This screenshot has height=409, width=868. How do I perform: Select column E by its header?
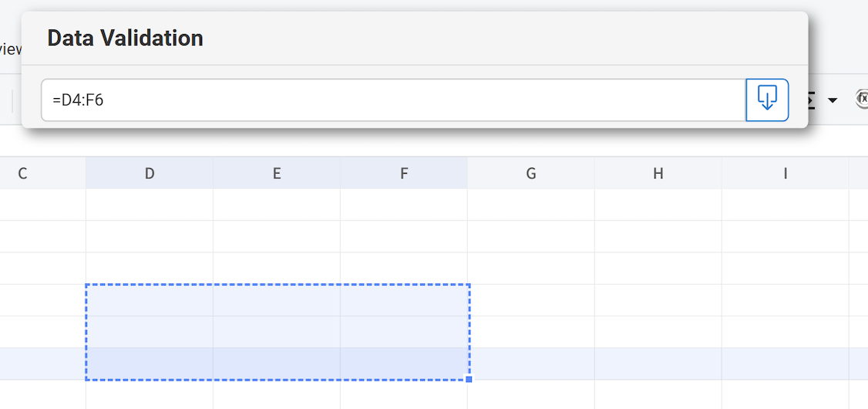(x=277, y=174)
